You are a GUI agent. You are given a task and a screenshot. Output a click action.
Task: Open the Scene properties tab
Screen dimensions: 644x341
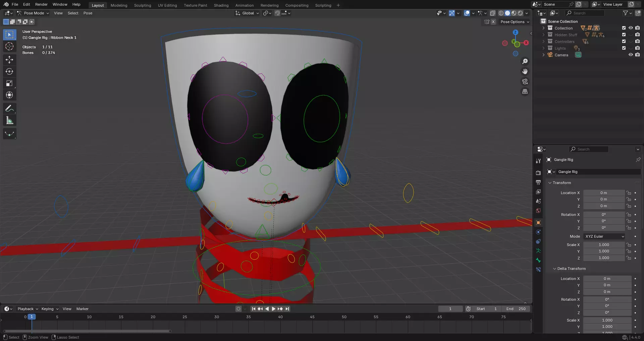[538, 201]
